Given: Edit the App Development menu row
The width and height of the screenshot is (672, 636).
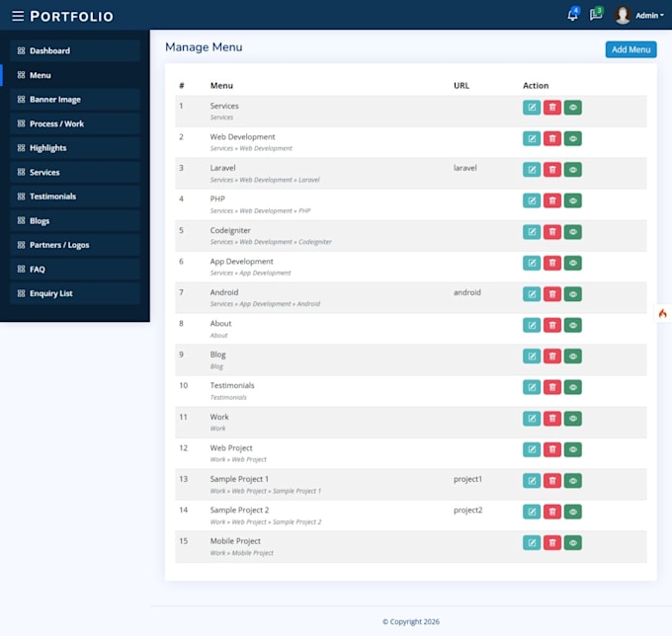Looking at the screenshot, I should pyautogui.click(x=532, y=263).
